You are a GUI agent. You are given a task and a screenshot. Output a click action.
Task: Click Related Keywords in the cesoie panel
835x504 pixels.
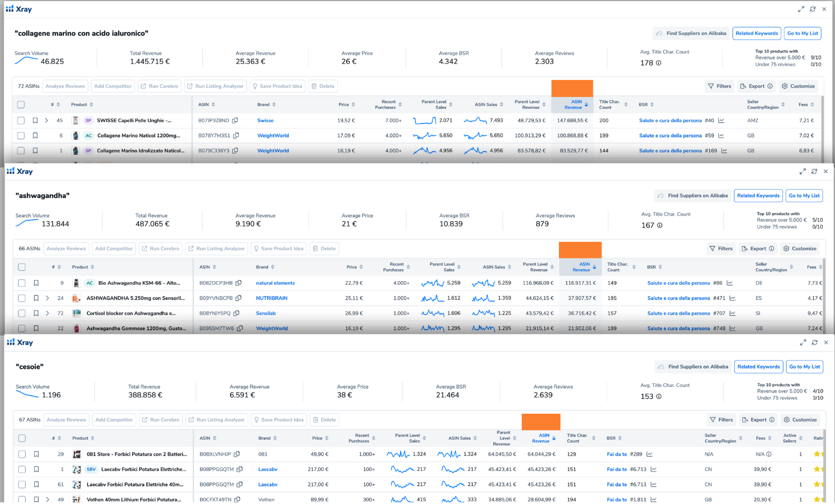point(758,367)
